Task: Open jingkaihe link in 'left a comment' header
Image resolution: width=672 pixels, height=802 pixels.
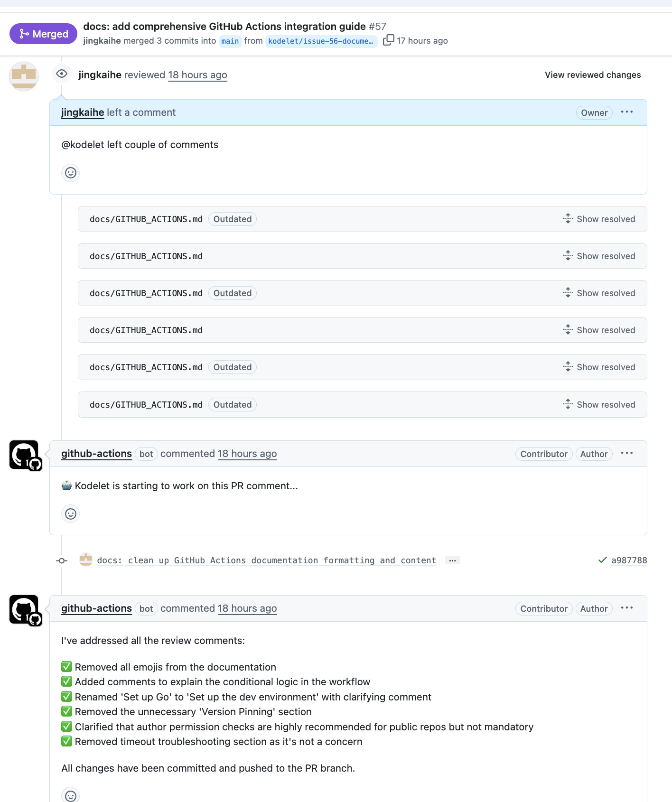Action: coord(83,112)
